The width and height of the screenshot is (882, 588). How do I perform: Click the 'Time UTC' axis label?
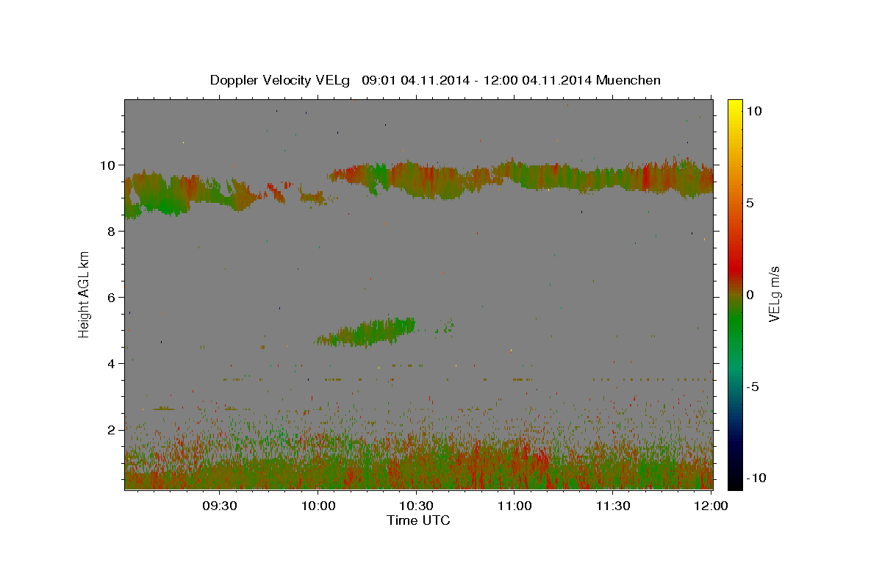(418, 520)
